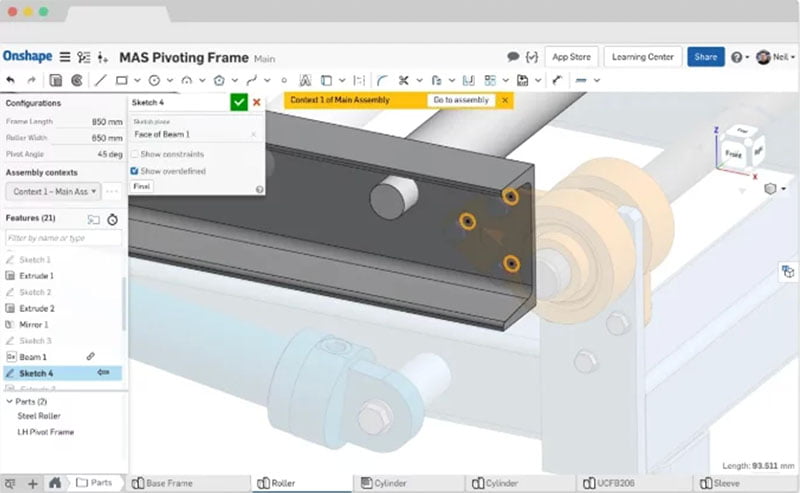800x493 pixels.
Task: Dismiss the yellow context banner
Action: coord(505,100)
